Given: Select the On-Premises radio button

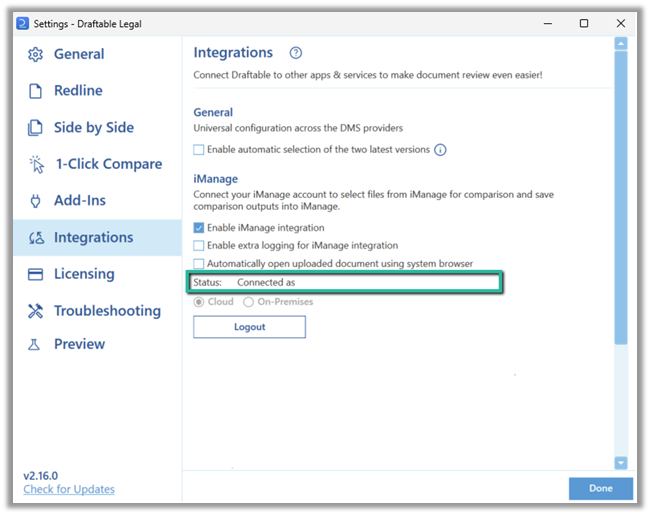Looking at the screenshot, I should tap(248, 302).
